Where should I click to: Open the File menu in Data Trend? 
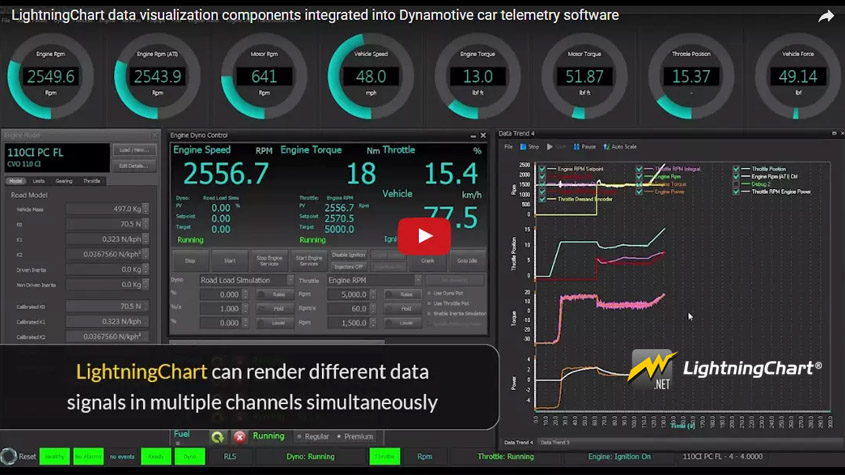(508, 147)
